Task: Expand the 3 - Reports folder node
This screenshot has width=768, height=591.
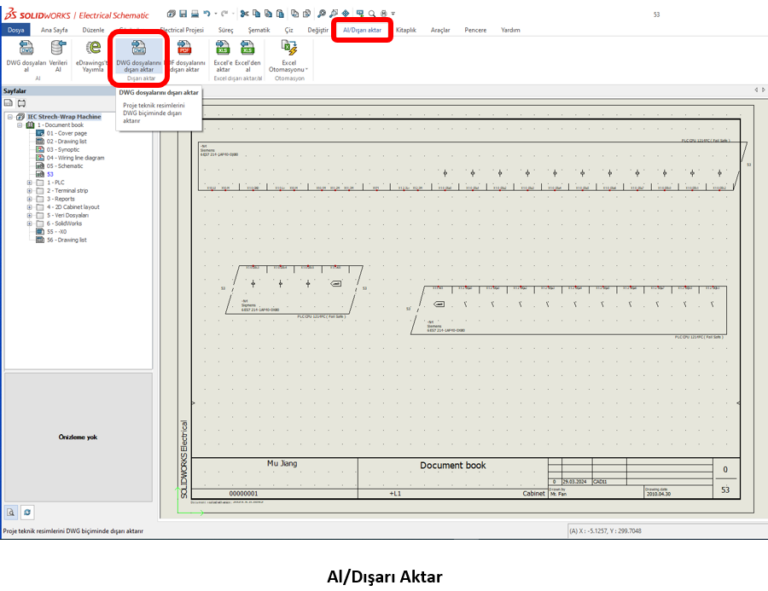Action: (x=29, y=198)
